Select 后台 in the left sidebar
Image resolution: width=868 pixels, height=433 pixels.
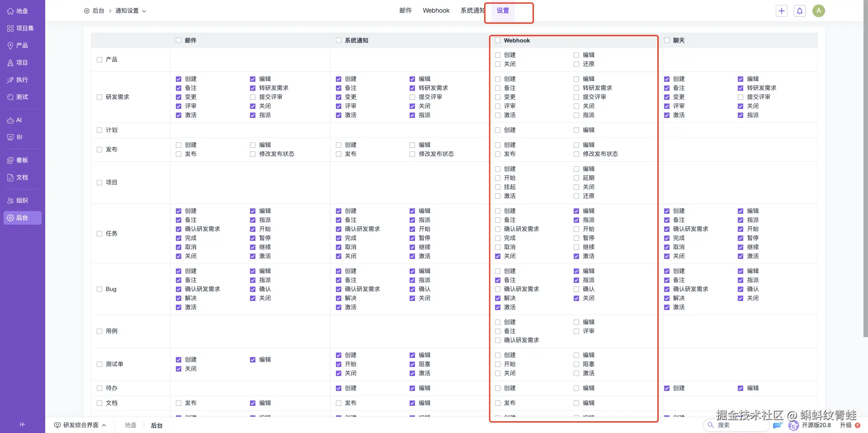(x=22, y=217)
